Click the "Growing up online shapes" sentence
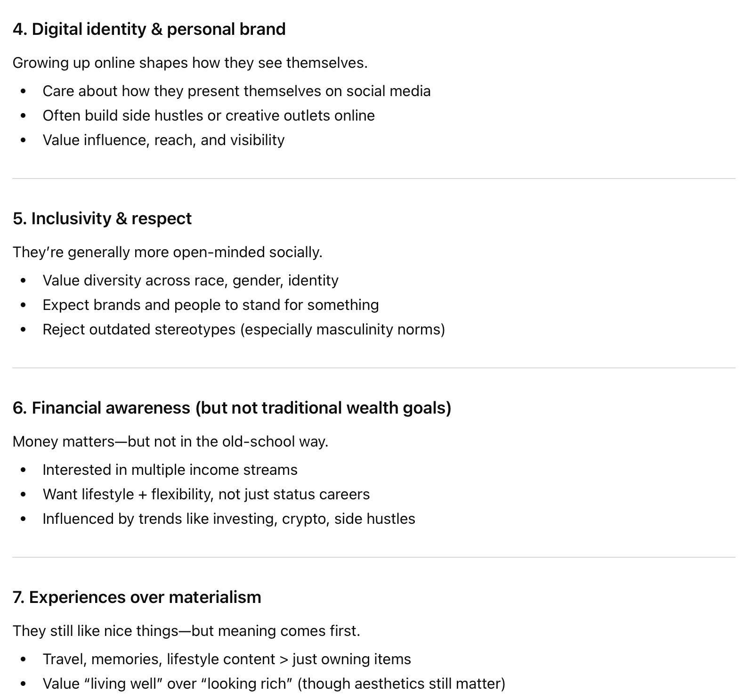745x700 pixels. click(190, 63)
